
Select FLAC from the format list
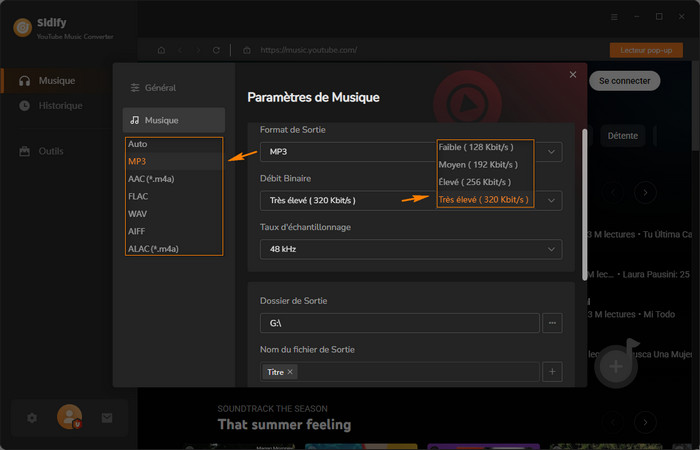139,197
